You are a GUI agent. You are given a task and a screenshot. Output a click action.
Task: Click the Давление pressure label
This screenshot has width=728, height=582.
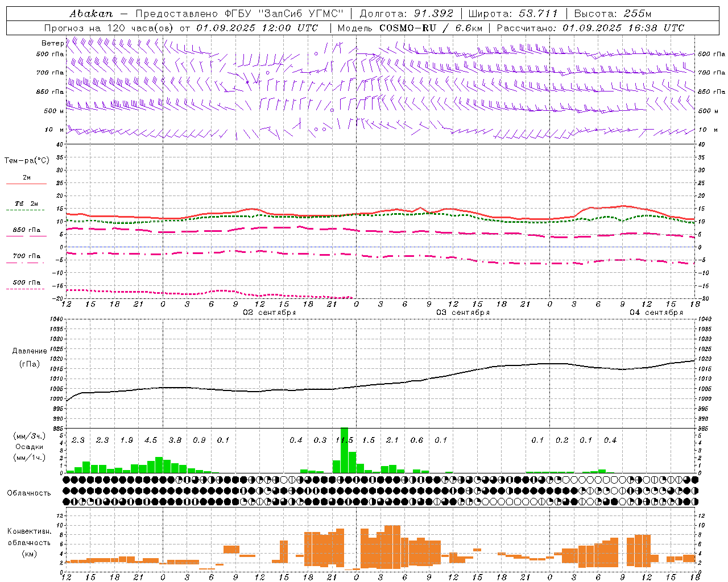click(x=30, y=351)
